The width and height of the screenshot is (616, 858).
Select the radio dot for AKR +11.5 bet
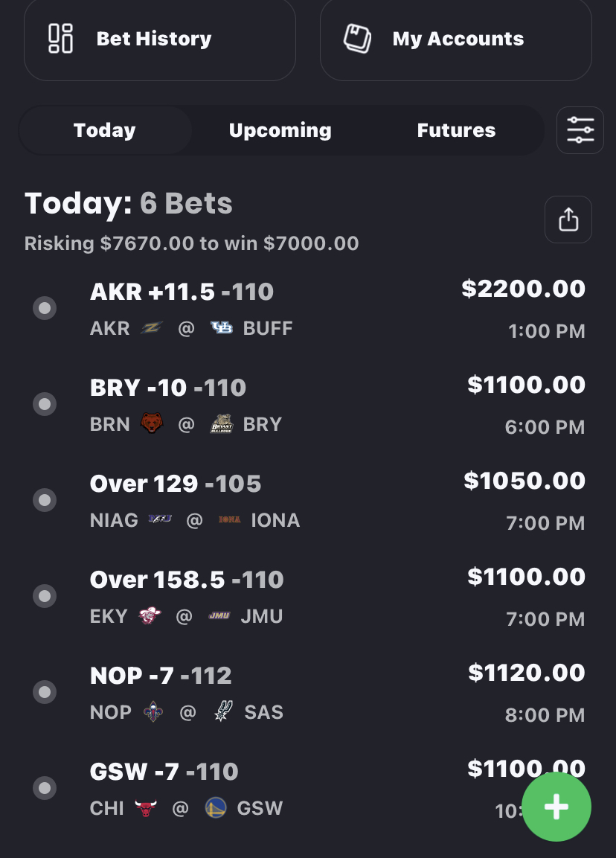point(45,307)
